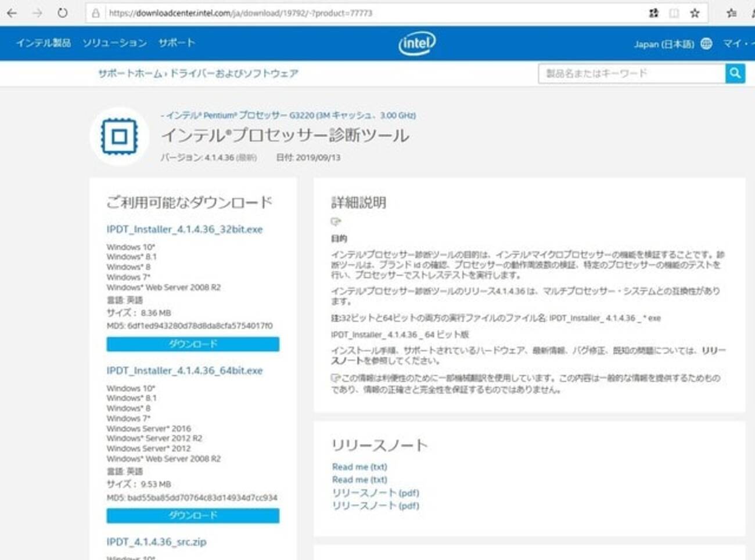Click the extension icon left of reading view
755x560 pixels.
[653, 13]
